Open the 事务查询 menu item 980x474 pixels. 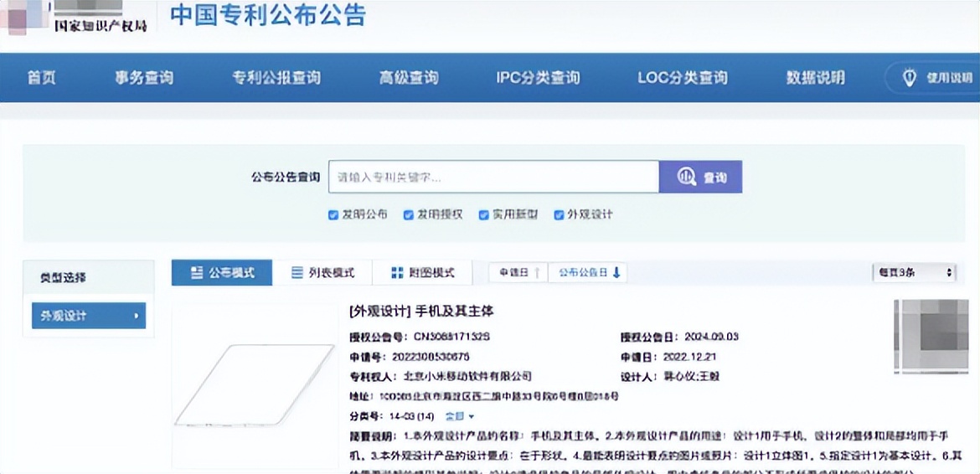pos(144,77)
